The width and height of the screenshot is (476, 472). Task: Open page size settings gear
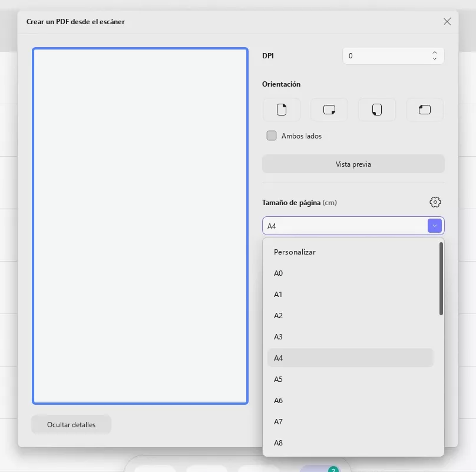point(435,202)
